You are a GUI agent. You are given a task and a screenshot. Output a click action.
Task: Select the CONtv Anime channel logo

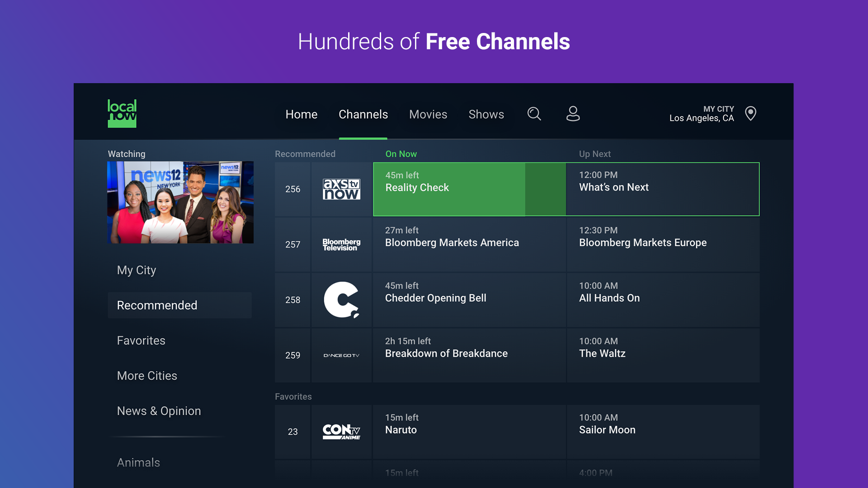pos(341,432)
